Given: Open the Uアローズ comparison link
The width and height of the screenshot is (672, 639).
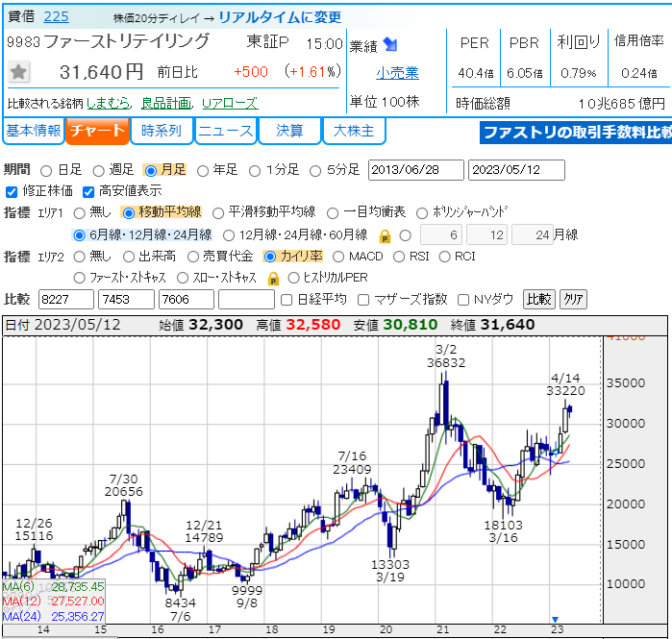Looking at the screenshot, I should tap(230, 103).
